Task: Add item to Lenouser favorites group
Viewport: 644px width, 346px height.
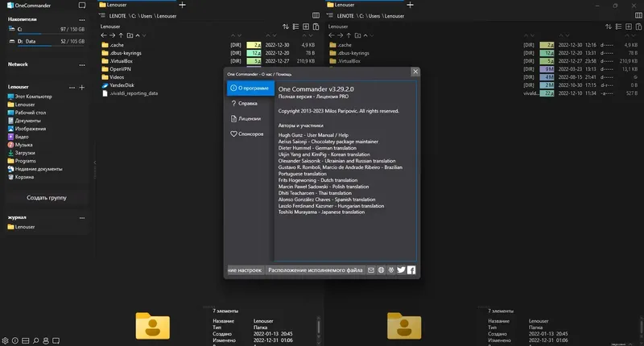Action: (82, 88)
